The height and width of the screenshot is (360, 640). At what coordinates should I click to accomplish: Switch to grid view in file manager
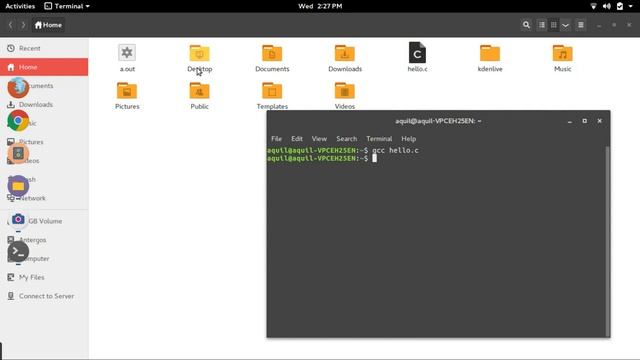(x=553, y=25)
